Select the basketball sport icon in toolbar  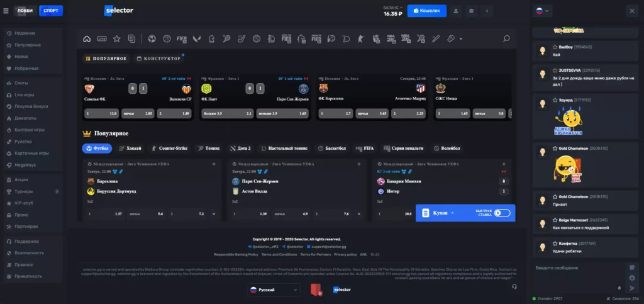click(166, 38)
